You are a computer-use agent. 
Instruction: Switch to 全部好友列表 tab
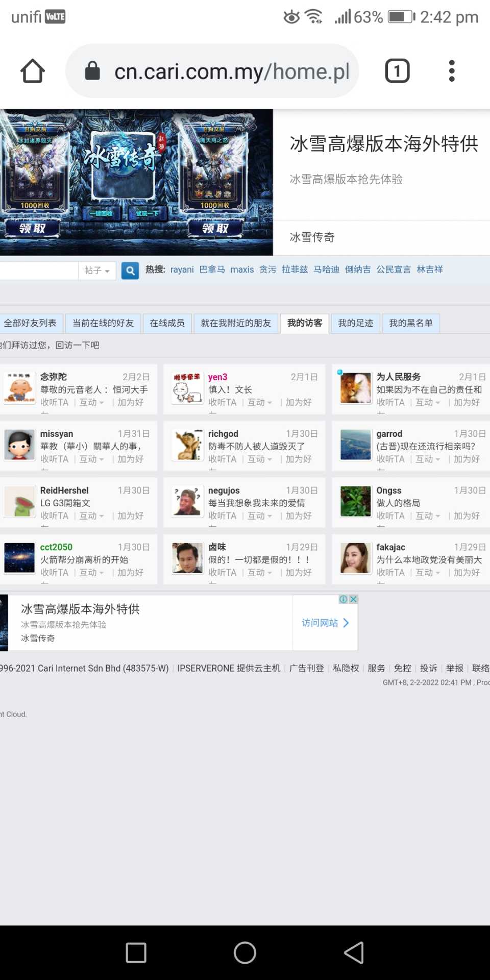pyautogui.click(x=31, y=323)
